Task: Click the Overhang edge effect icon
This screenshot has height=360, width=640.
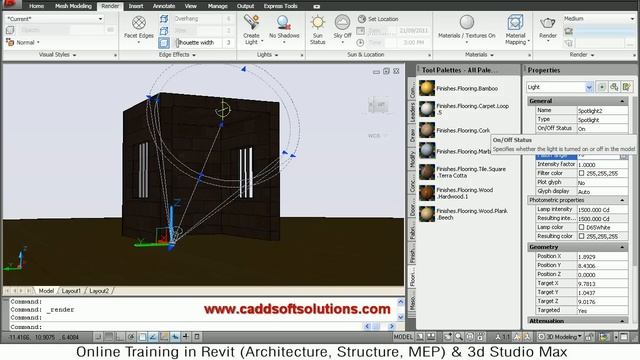Action: pos(164,19)
